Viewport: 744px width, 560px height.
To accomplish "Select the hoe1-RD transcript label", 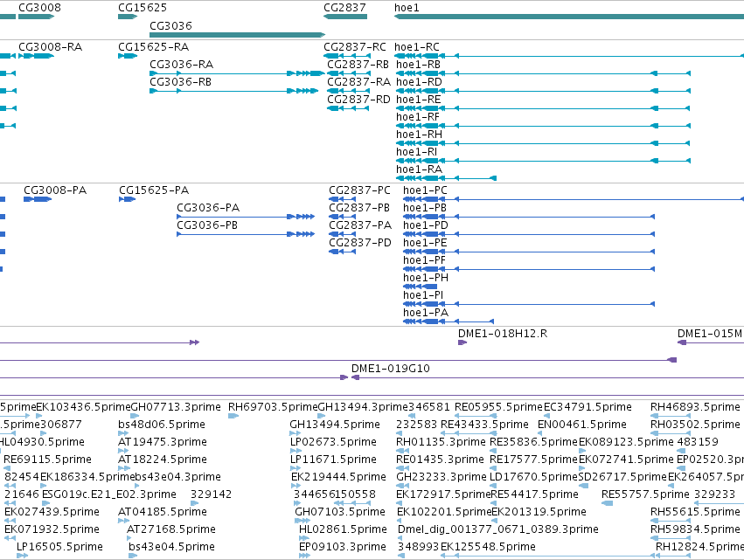I will tap(419, 82).
